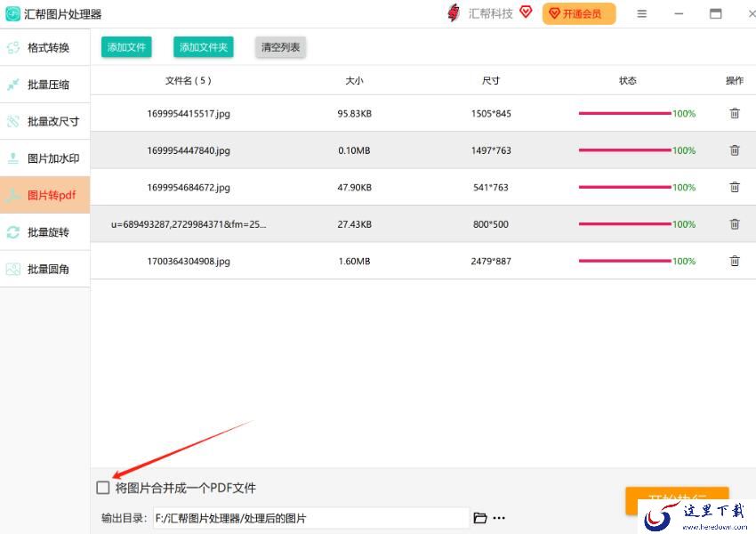Enable 将图片合并成一个PDF文件 checkbox

102,488
